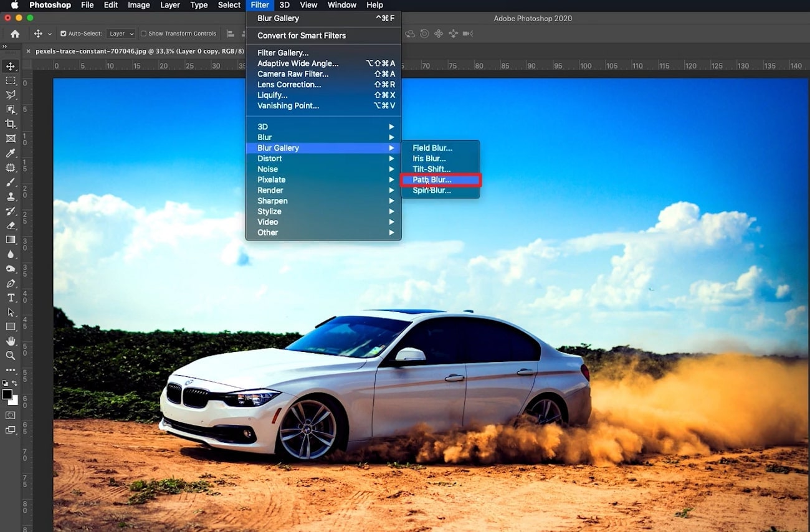Screen dimensions: 810x532
Task: Choose Spin Blur from the submenu
Action: [x=441, y=190]
